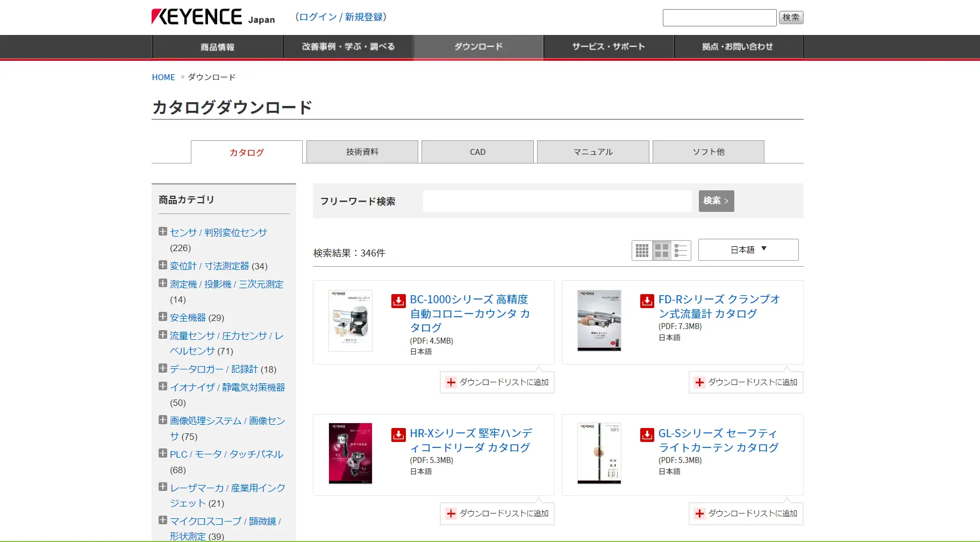Image resolution: width=980 pixels, height=542 pixels.
Task: Click PDF download icon for FD-R series
Action: (647, 301)
